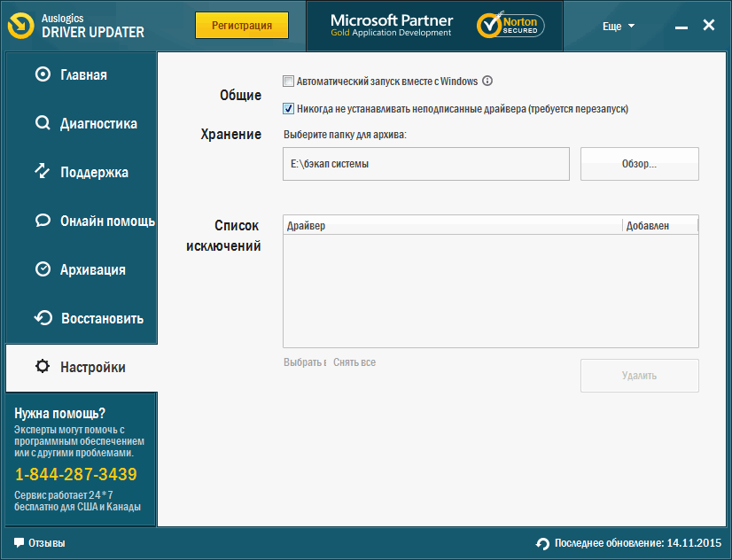Viewport: 732px width, 560px height.
Task: Click the Поддержка arrows icon
Action: click(x=42, y=171)
